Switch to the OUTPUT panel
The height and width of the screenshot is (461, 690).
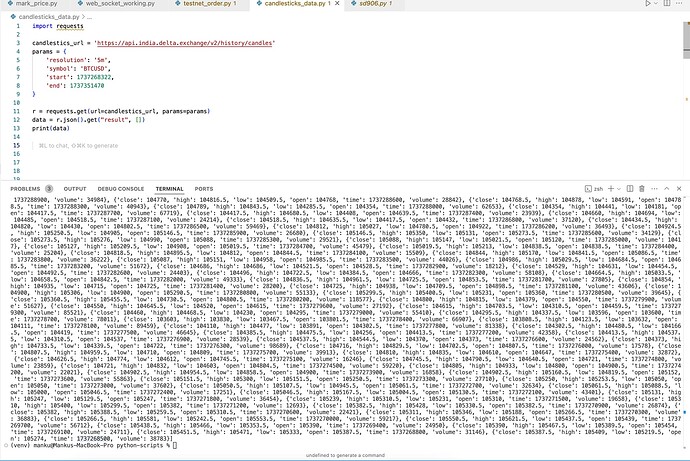click(75, 189)
